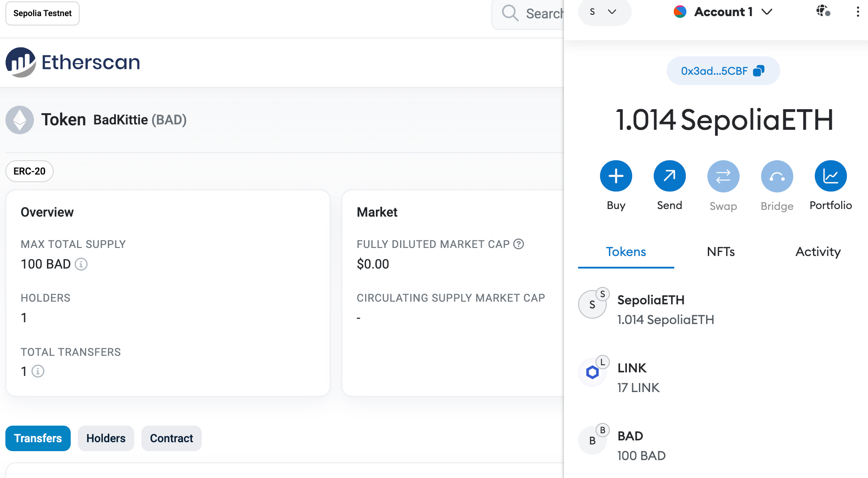Select the Holders tab

[x=106, y=438]
